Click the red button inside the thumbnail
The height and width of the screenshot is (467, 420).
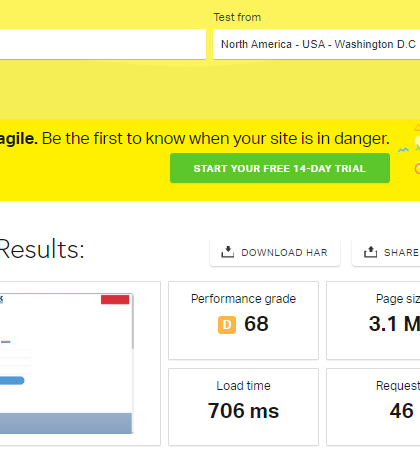[x=115, y=299]
